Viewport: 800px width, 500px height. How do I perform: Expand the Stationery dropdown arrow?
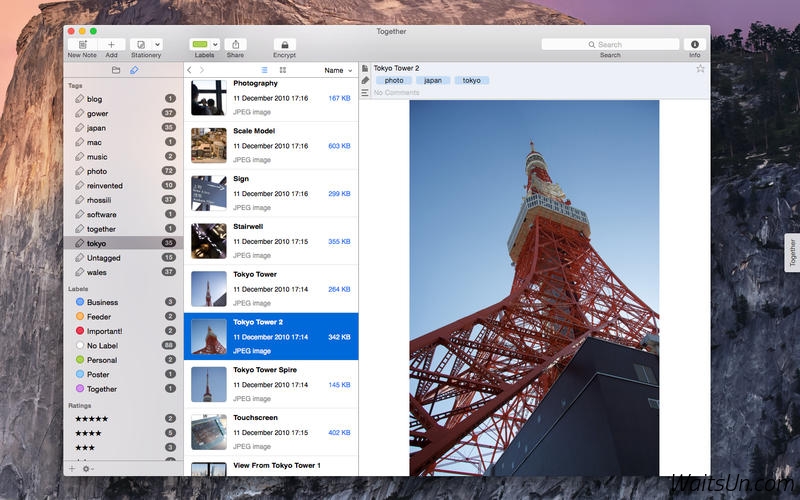pyautogui.click(x=158, y=44)
